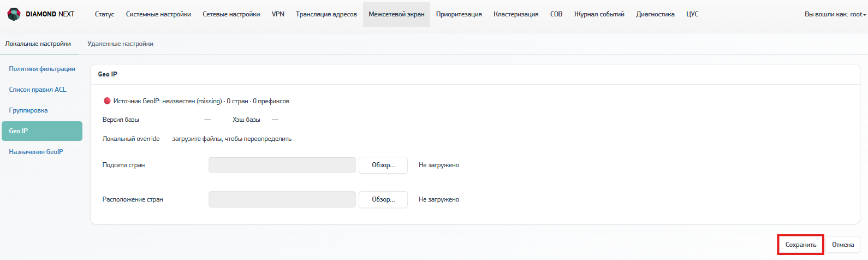Go to Сетевые настройки
Image resolution: width=868 pixels, height=260 pixels.
(x=231, y=14)
